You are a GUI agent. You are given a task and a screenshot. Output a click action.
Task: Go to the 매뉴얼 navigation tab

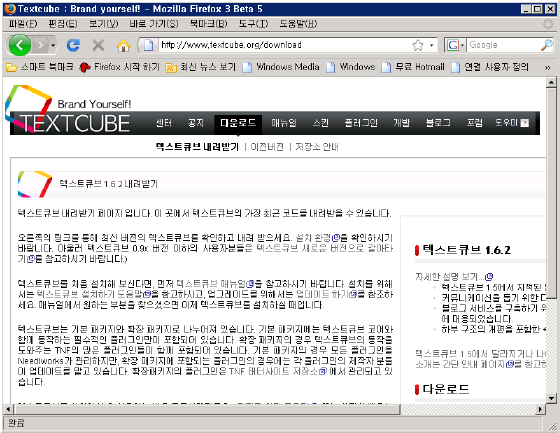(283, 123)
